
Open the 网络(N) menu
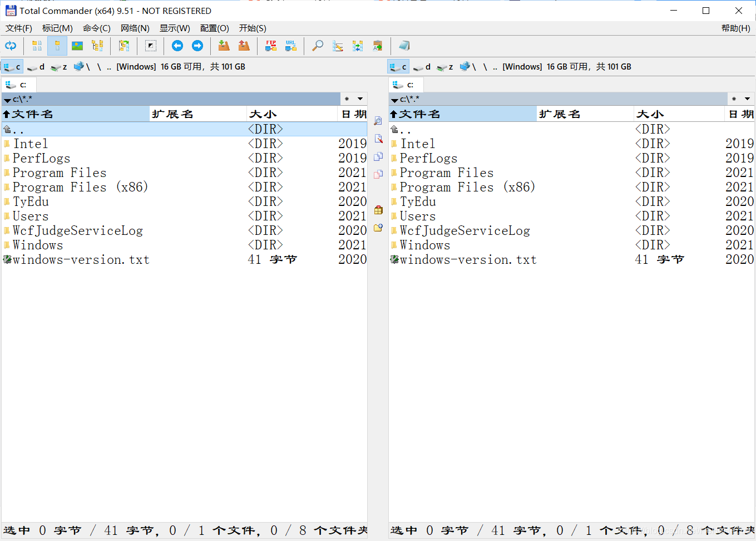pyautogui.click(x=135, y=28)
